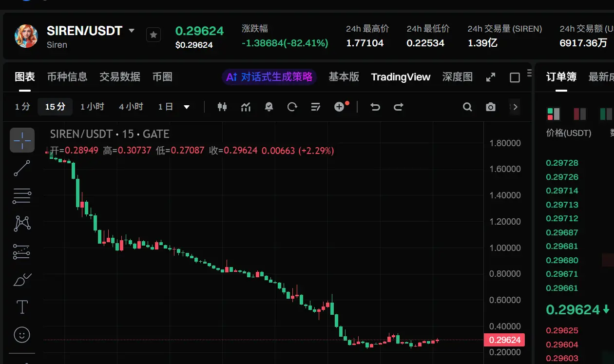Show only asks in order book
614x364 pixels.
click(x=580, y=114)
